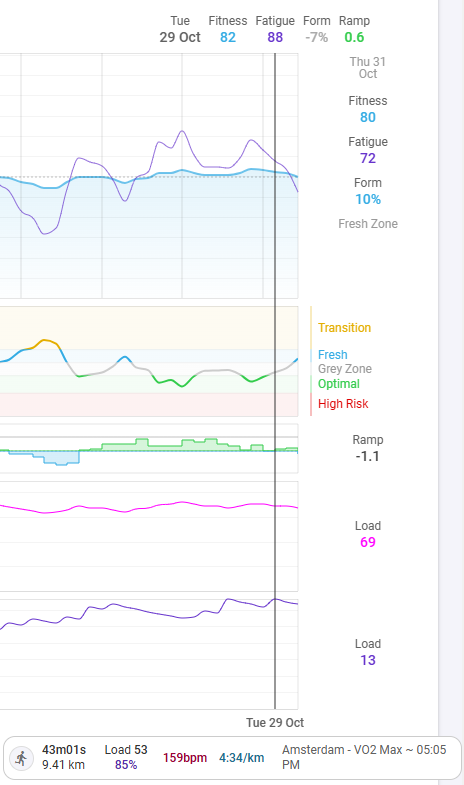
Task: Click the Fresh zone legend label
Action: pyautogui.click(x=332, y=354)
